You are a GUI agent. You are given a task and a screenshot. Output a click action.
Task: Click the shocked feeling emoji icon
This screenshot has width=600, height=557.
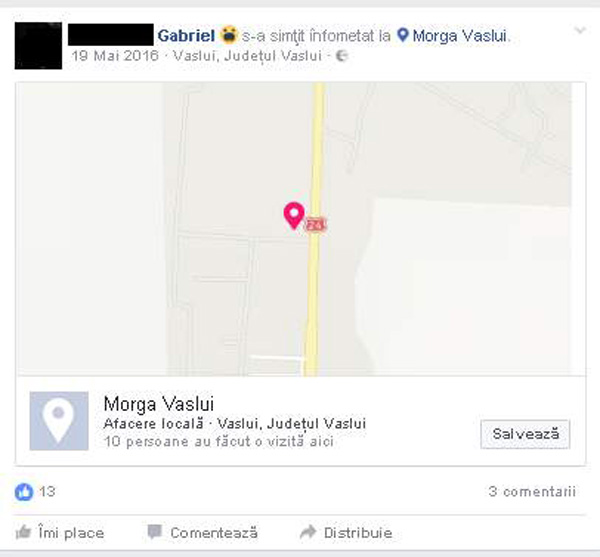(x=229, y=34)
